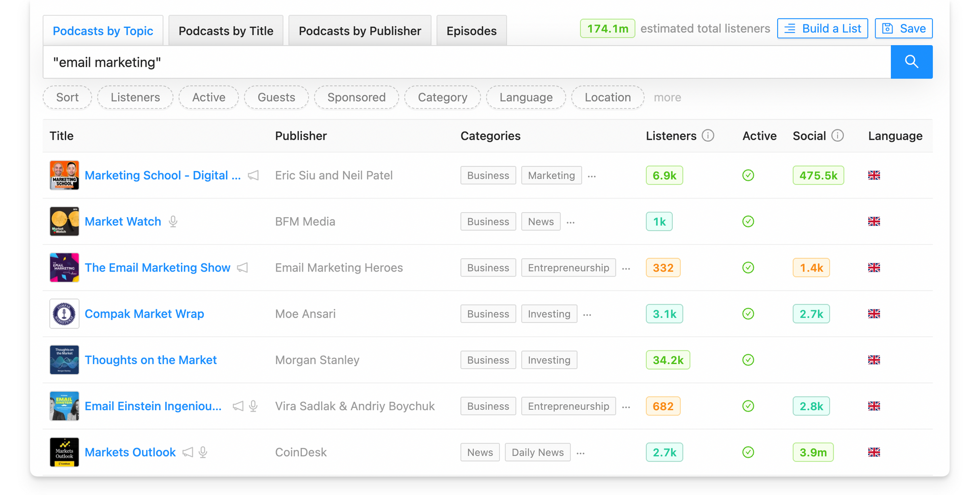Switch to the Podcasts by Publisher tab
The width and height of the screenshot is (980, 495).
[360, 31]
